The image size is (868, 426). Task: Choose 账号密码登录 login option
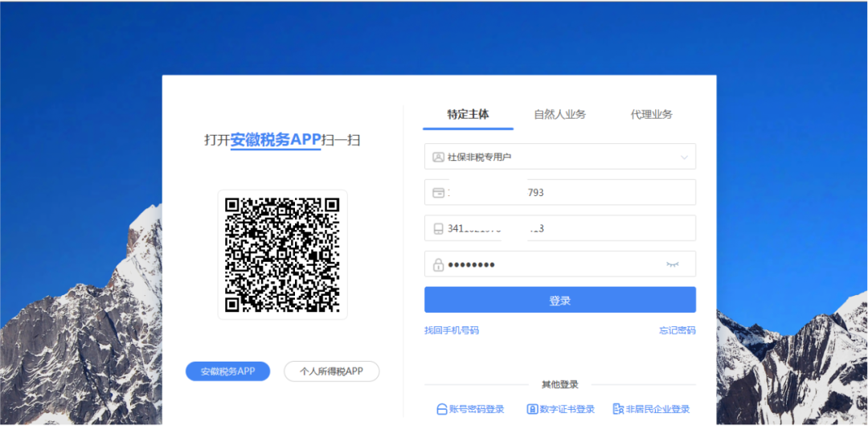477,409
